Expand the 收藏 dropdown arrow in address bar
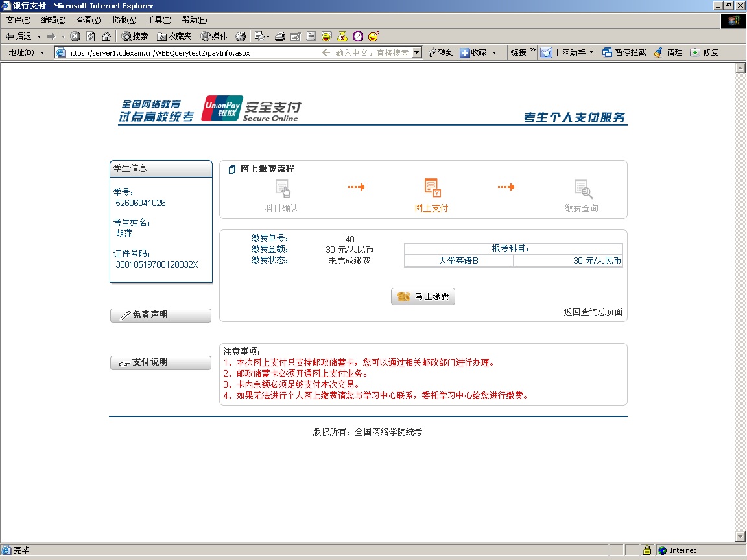 tap(494, 52)
